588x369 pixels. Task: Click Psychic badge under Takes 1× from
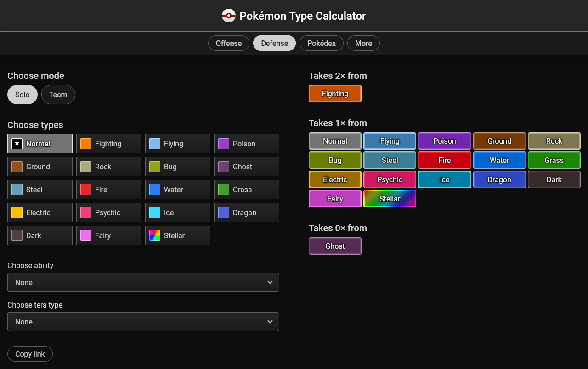point(390,179)
